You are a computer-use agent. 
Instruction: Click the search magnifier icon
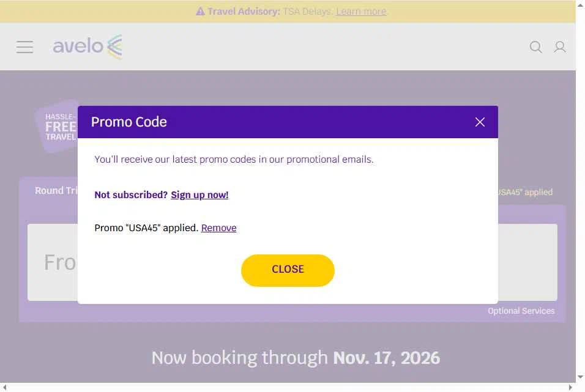point(535,47)
